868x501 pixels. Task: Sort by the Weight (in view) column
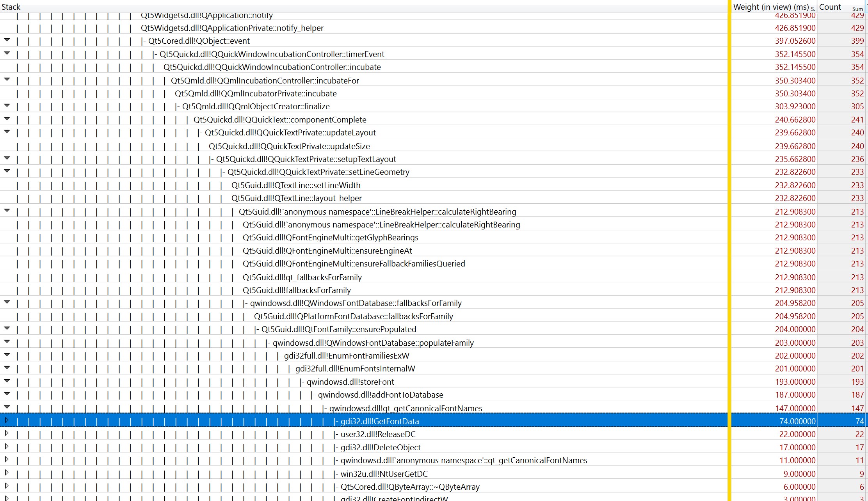click(x=771, y=7)
